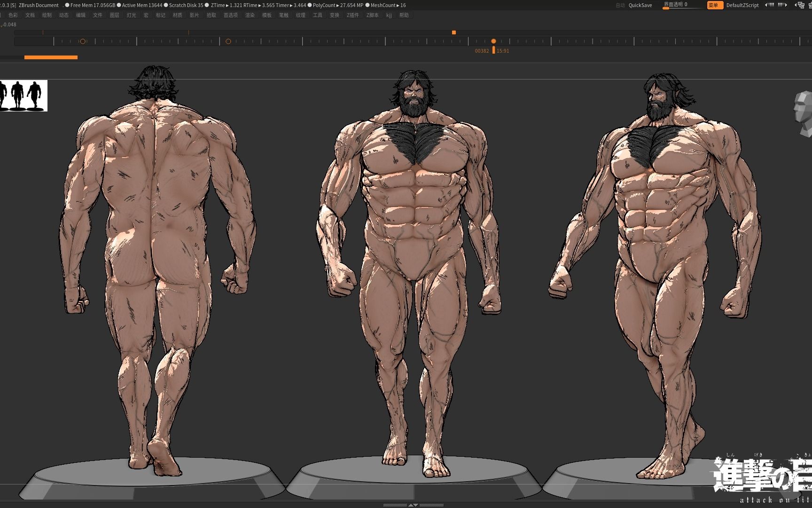
Task: Click the orange square marker on upper timeline track
Action: [454, 32]
